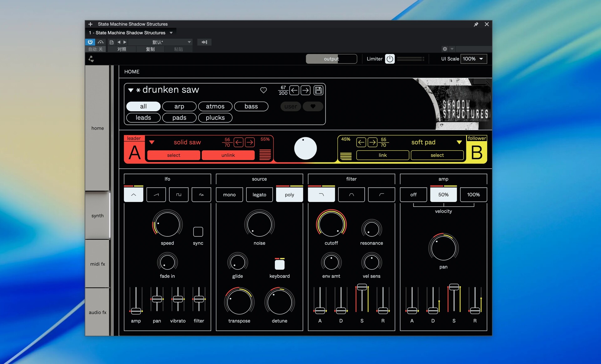Viewport: 601px width, 364px height.
Task: Toggle the keyboard tracking switch
Action: 280,264
